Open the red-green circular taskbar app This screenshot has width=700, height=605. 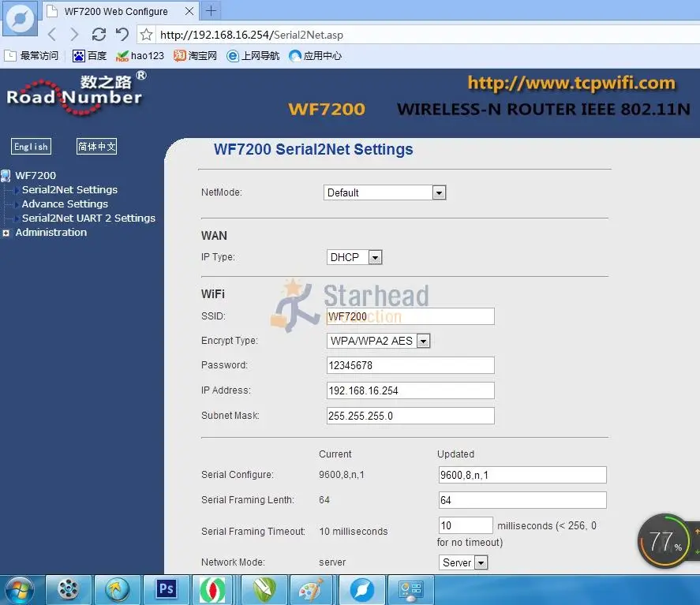[213, 590]
